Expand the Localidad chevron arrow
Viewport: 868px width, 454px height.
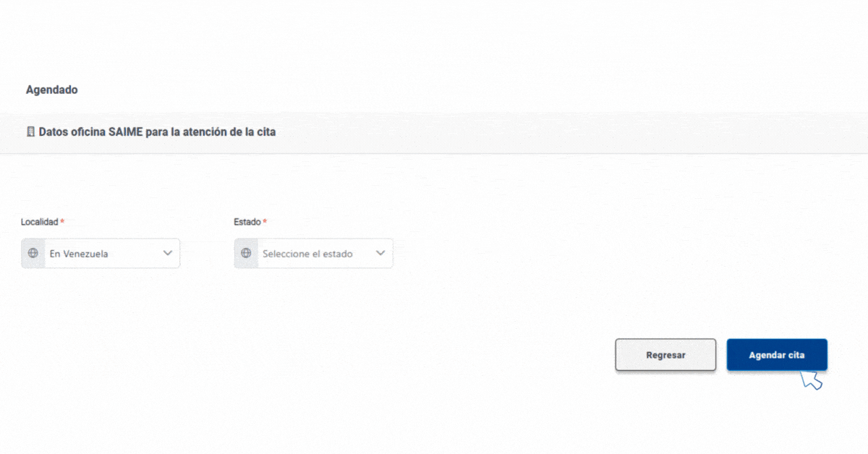tap(168, 253)
